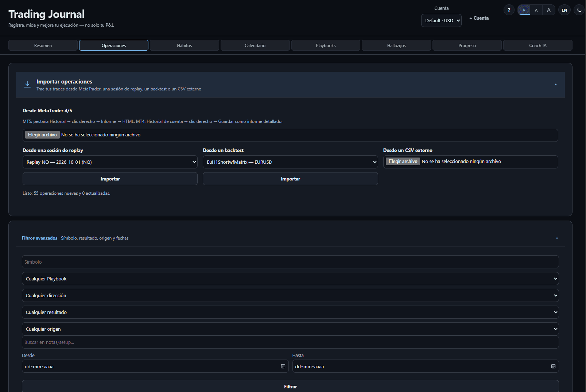Open the Replay NQ session dropdown
Image resolution: width=586 pixels, height=392 pixels.
(x=110, y=162)
